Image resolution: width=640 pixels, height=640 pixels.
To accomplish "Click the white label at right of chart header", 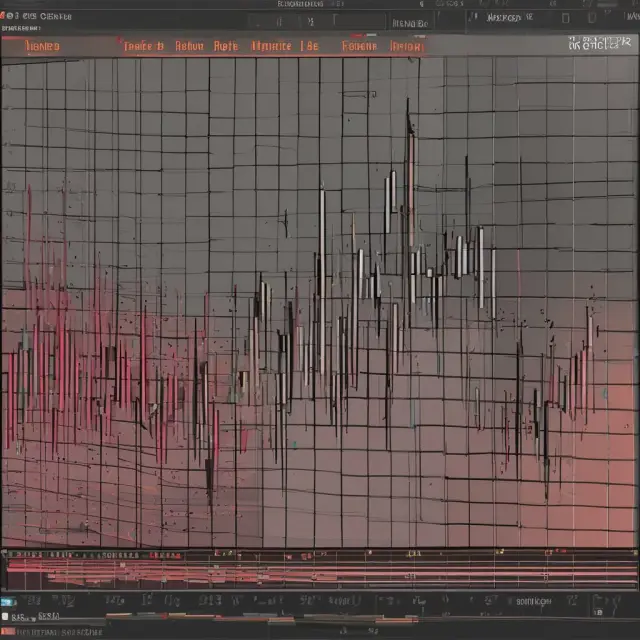I will pyautogui.click(x=599, y=43).
